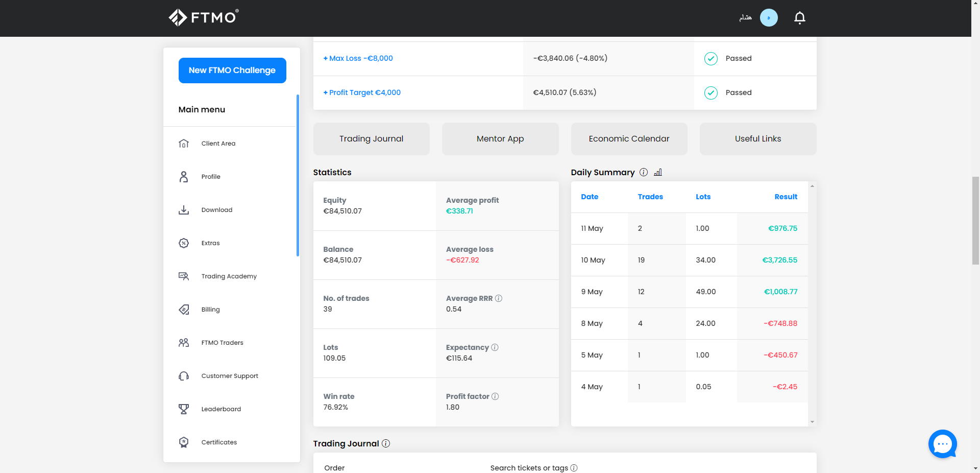Select the 5 May result -€450.67
The height and width of the screenshot is (473, 980).
[x=780, y=355]
